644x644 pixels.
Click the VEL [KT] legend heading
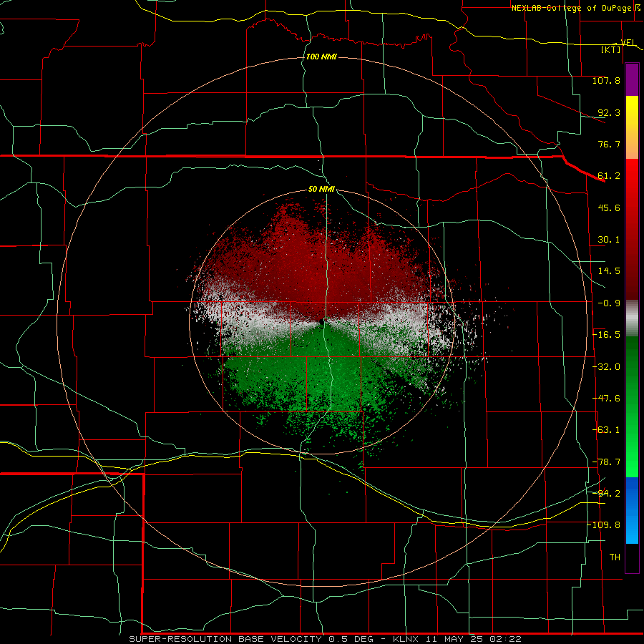coord(619,46)
